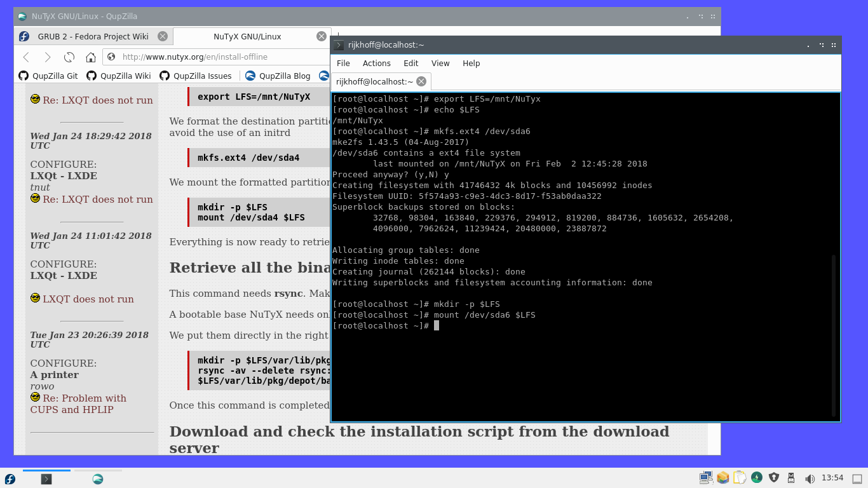868x488 pixels.
Task: Open the QupZilla Git bookmark
Action: pyautogui.click(x=48, y=76)
